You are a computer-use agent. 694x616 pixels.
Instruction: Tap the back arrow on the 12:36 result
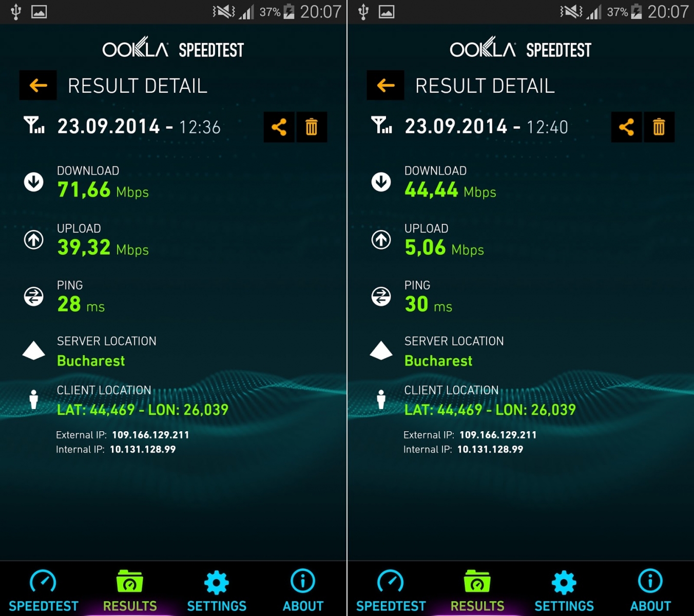click(x=38, y=85)
